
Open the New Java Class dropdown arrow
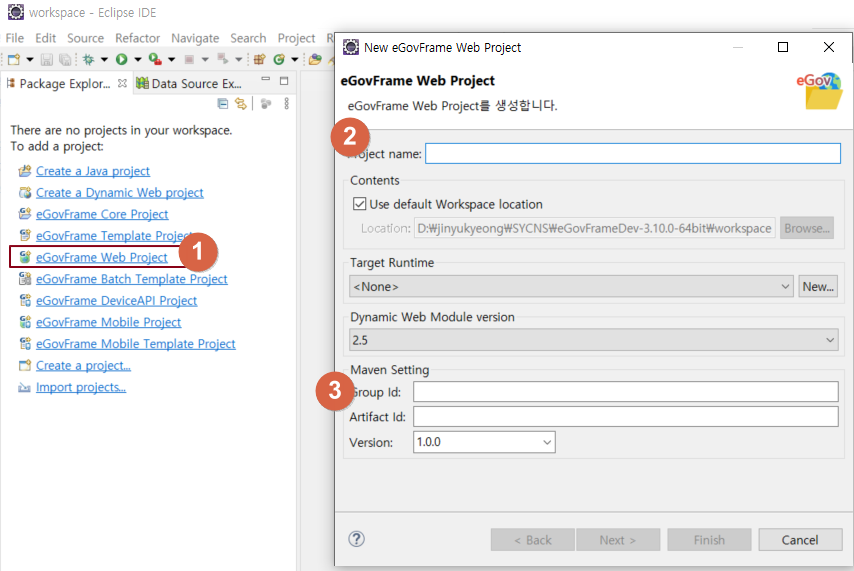(x=294, y=59)
